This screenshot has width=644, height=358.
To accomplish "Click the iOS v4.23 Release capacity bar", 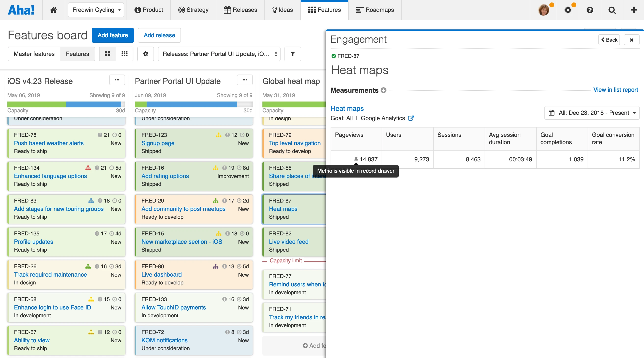I will pyautogui.click(x=66, y=104).
